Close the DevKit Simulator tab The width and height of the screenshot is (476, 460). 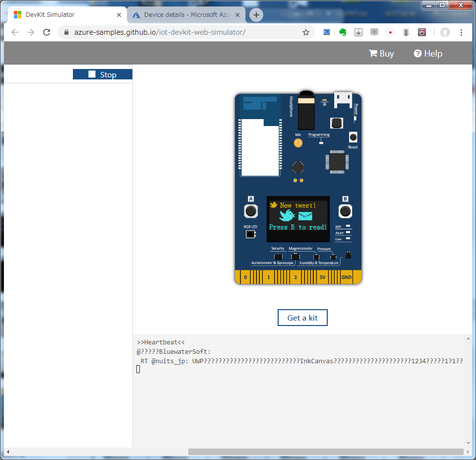[119, 14]
